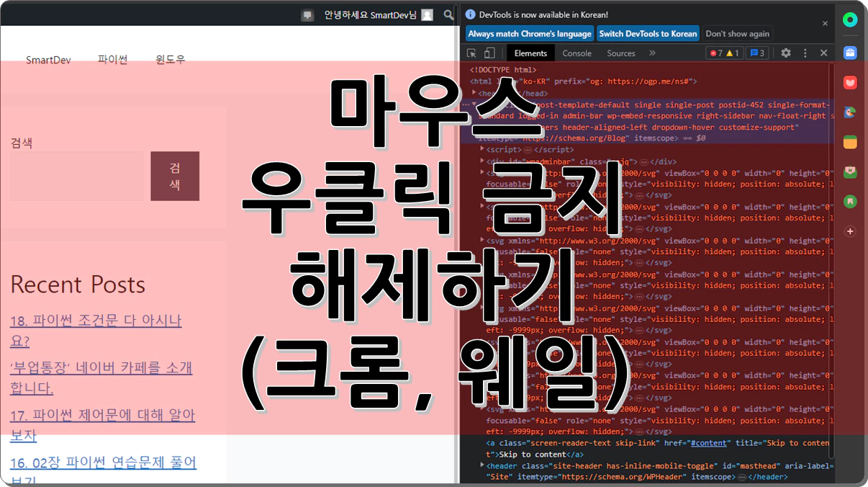Expand the script element node
The width and height of the screenshot is (868, 487).
(483, 149)
